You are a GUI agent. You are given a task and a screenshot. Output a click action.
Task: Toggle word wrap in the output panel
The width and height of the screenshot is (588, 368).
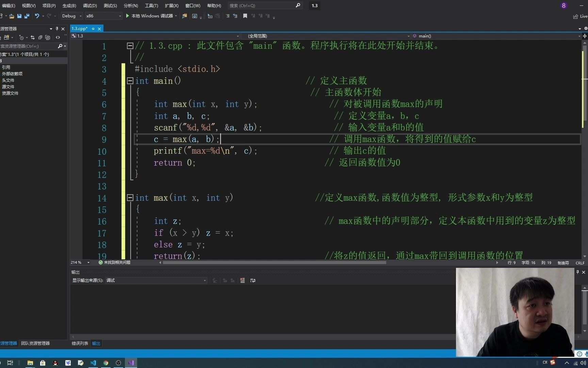coord(252,280)
